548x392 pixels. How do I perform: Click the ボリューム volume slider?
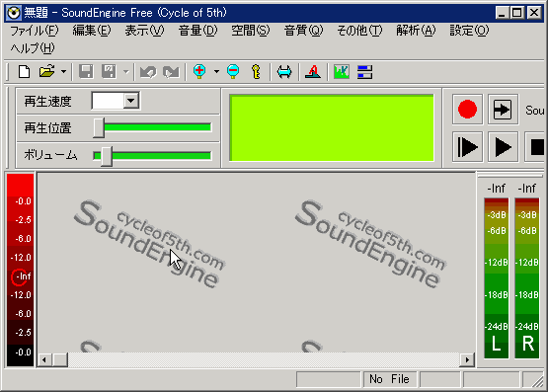coord(152,155)
